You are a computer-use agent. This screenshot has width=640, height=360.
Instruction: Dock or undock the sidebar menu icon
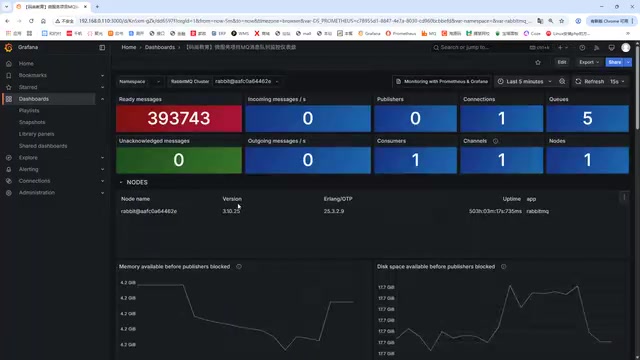click(102, 48)
